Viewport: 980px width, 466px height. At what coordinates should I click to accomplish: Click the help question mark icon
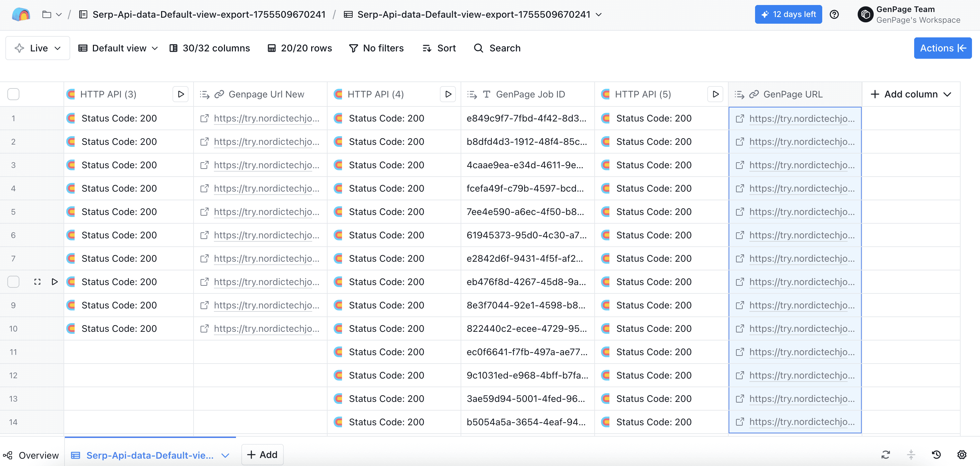tap(834, 14)
